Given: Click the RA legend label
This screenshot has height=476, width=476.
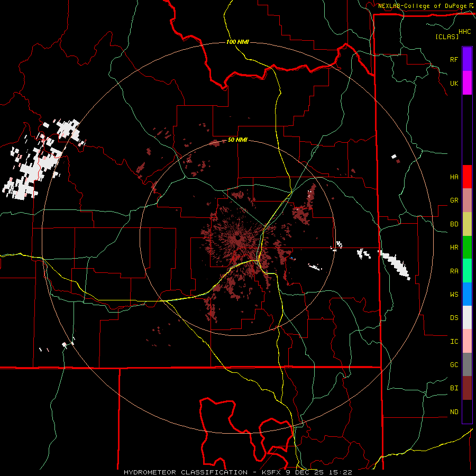Looking at the screenshot, I should click(454, 271).
